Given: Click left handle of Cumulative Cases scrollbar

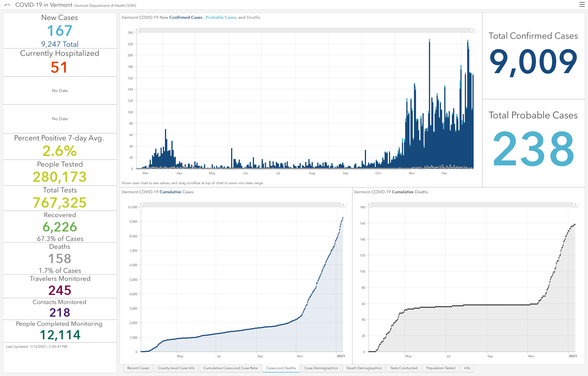Looking at the screenshot, I should point(141,205).
